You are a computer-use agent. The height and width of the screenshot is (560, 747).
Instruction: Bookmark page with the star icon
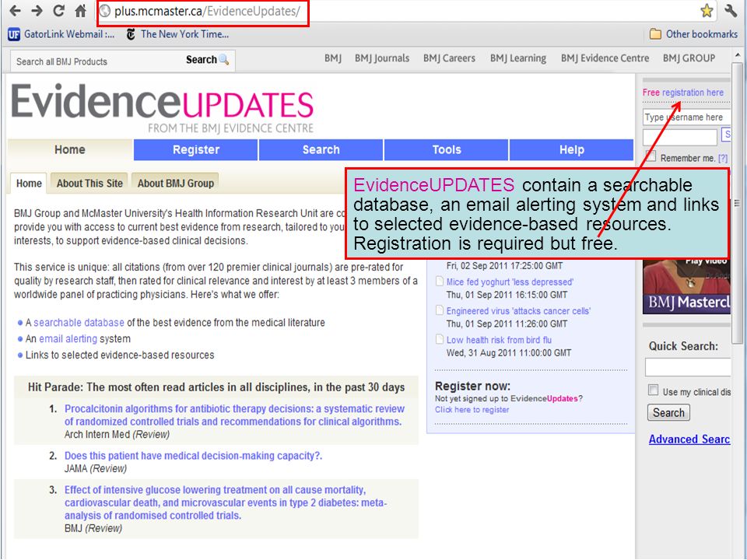[707, 10]
